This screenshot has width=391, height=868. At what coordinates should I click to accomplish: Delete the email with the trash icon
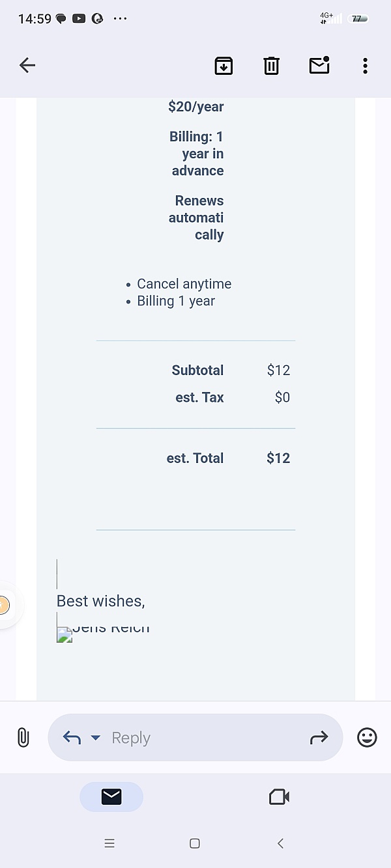point(272,65)
